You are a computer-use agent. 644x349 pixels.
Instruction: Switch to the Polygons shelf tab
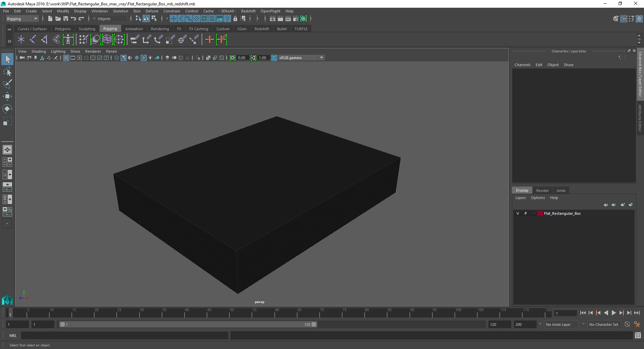pos(63,29)
